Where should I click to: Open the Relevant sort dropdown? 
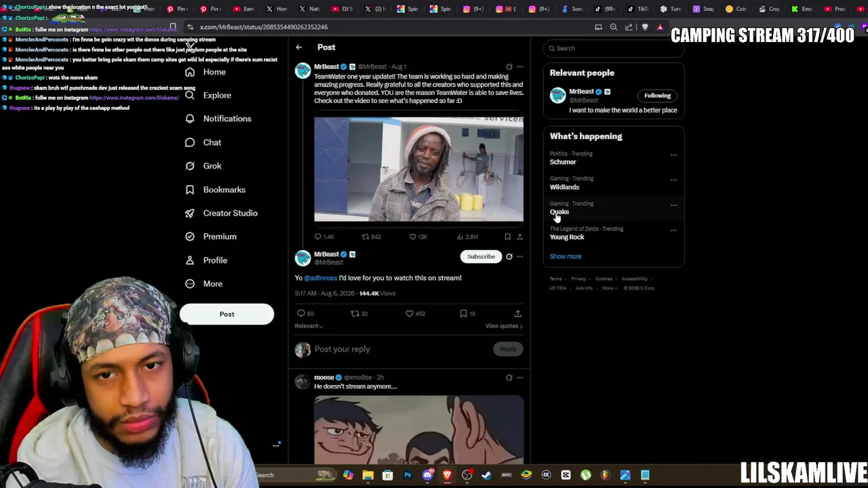[309, 326]
